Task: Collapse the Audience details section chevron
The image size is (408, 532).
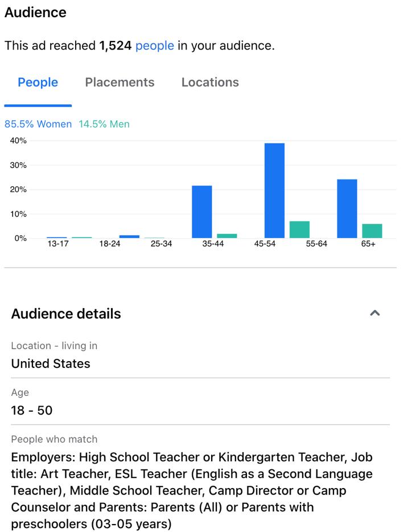Action: 374,313
